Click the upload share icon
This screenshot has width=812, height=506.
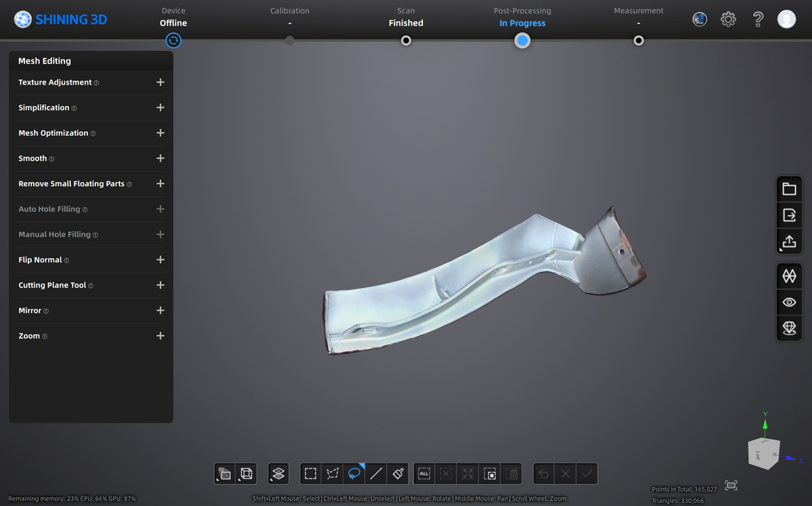pyautogui.click(x=789, y=241)
